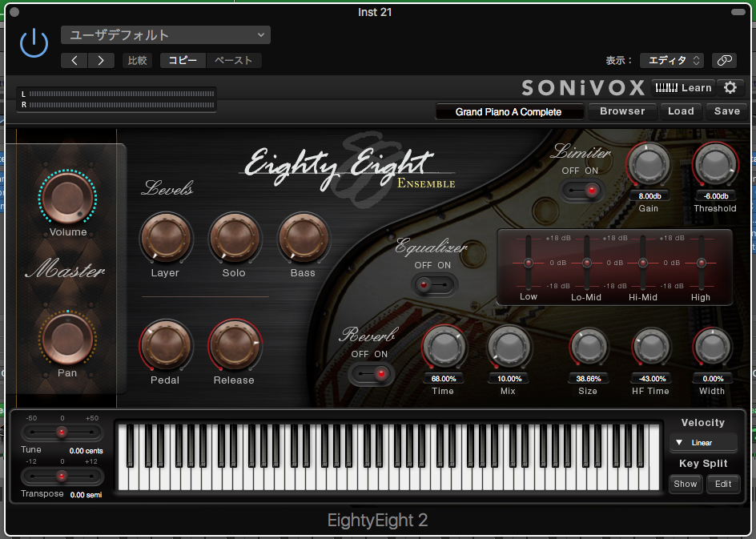The height and width of the screenshot is (539, 756).
Task: Click the window close button
Action: tap(14, 11)
